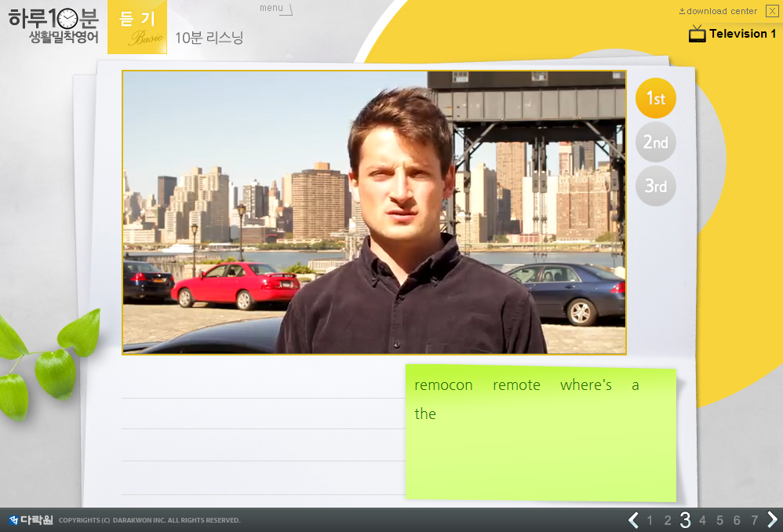Open the 듣기 Basic tab
This screenshot has height=532, width=783.
click(x=137, y=27)
